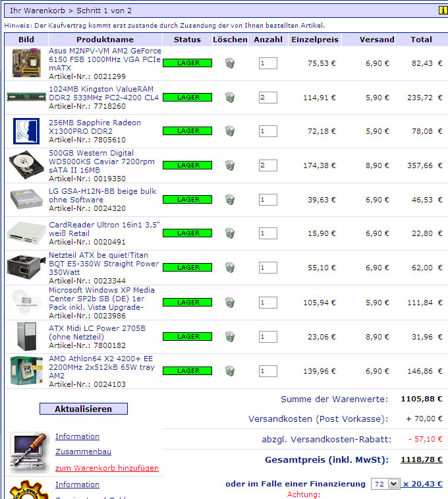Click the 'x 20,43 €' financing link
This screenshot has width=448, height=499.
(423, 484)
